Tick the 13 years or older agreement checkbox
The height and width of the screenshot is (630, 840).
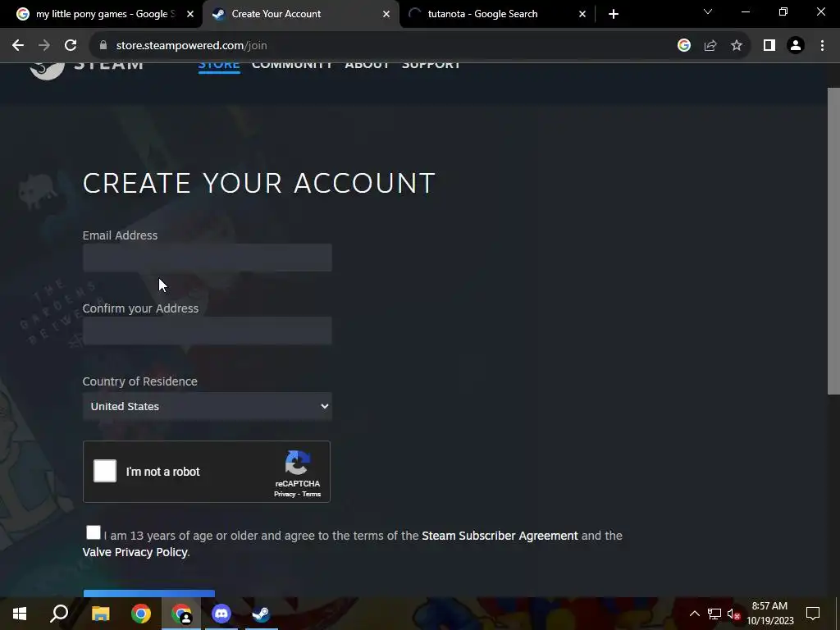[94, 532]
